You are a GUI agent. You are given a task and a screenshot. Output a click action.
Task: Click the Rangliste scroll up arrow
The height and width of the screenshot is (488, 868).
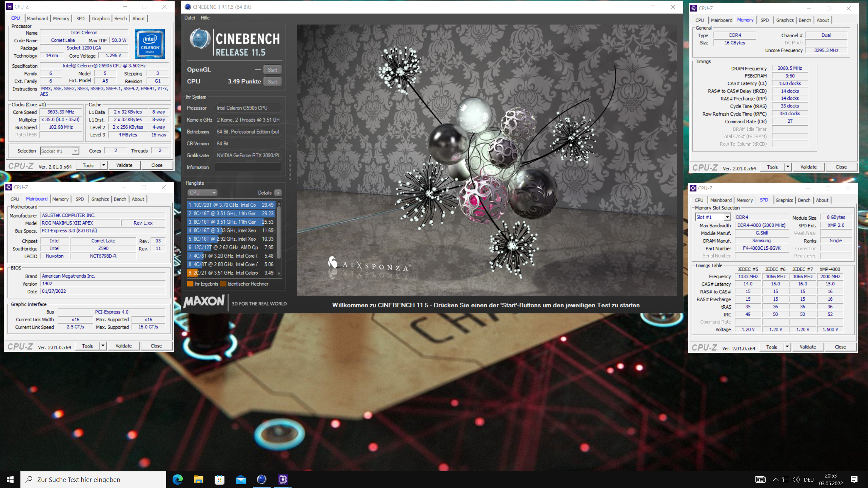click(279, 204)
